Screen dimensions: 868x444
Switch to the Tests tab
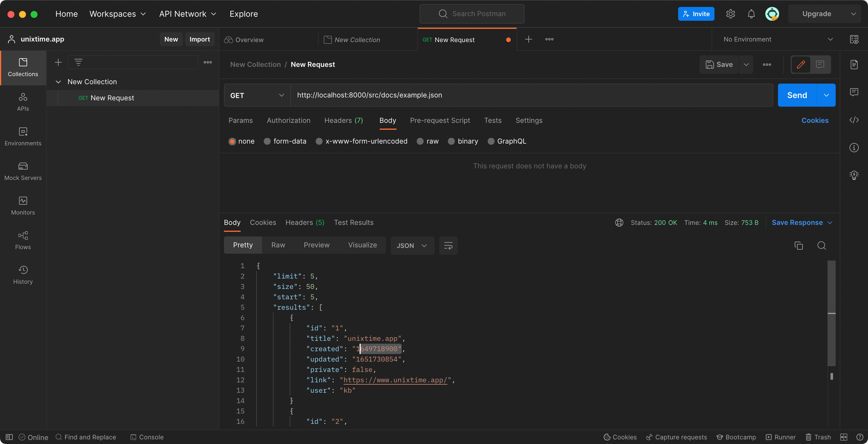point(492,120)
